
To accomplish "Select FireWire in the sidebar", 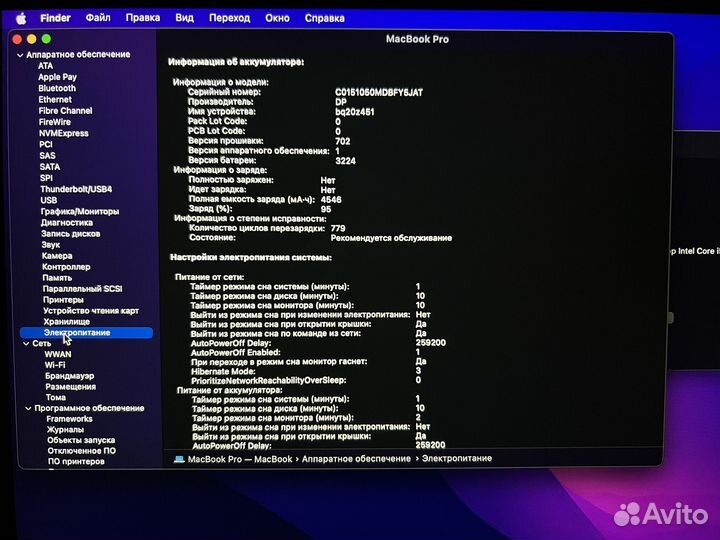I will 55,122.
